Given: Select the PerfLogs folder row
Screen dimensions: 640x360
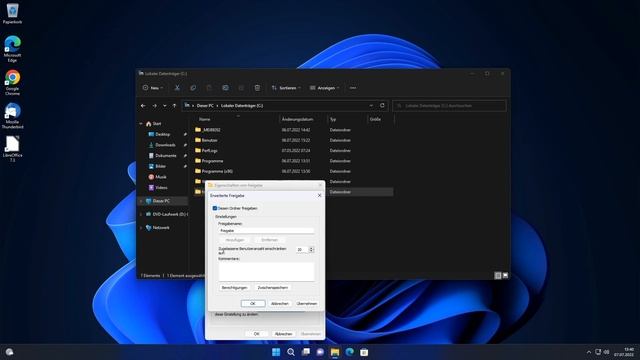Looking at the screenshot, I should click(x=293, y=151).
